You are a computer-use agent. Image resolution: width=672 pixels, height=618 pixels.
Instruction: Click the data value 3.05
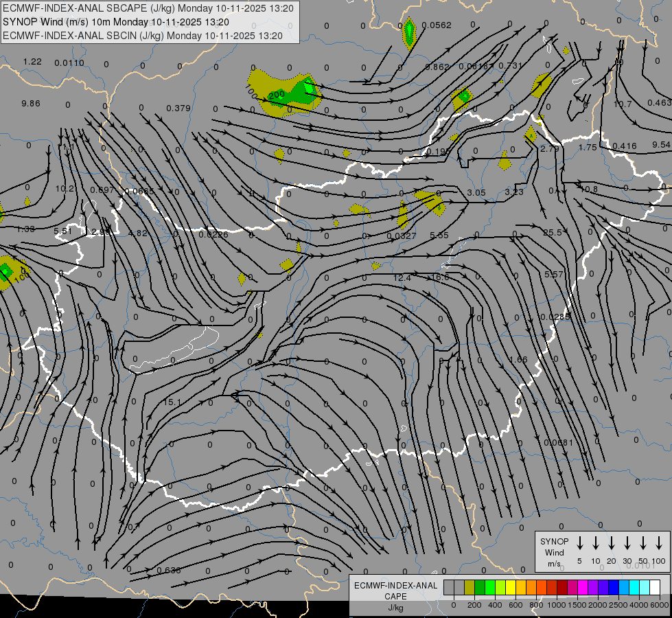point(476,192)
